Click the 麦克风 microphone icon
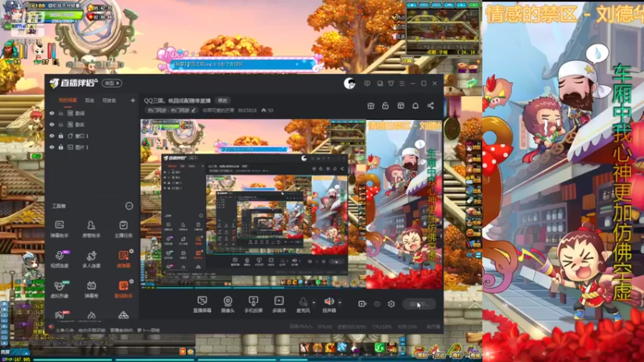Image resolution: width=644 pixels, height=362 pixels. coord(303,302)
